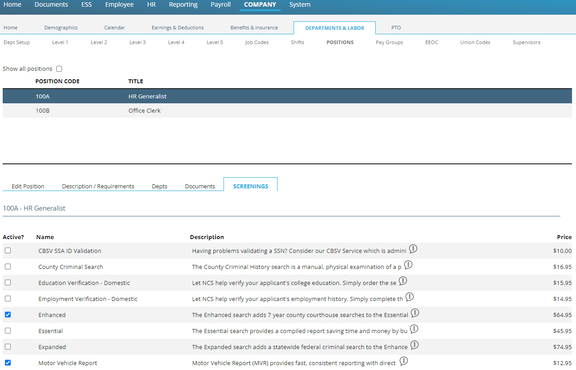The height and width of the screenshot is (370, 576).
Task: Open info icon for Essential screening
Action: pos(414,329)
